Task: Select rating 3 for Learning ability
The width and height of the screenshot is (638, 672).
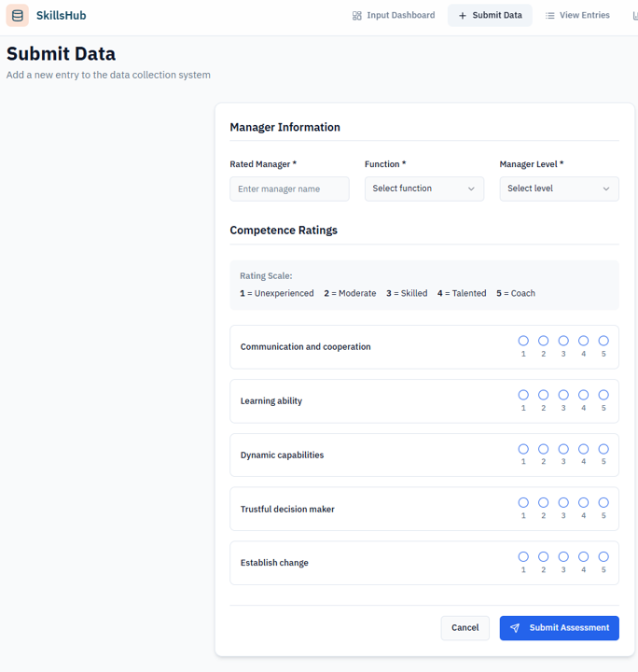Action: coord(563,395)
